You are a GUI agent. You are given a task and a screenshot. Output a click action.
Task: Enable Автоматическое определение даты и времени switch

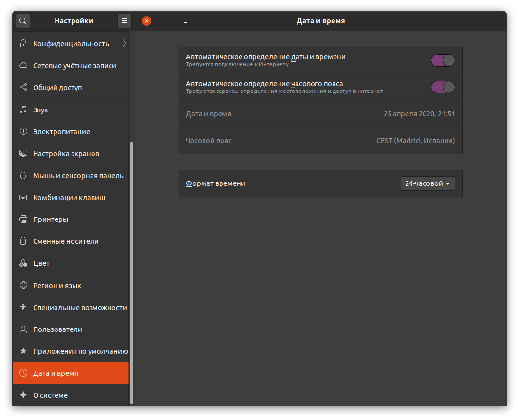coord(443,60)
